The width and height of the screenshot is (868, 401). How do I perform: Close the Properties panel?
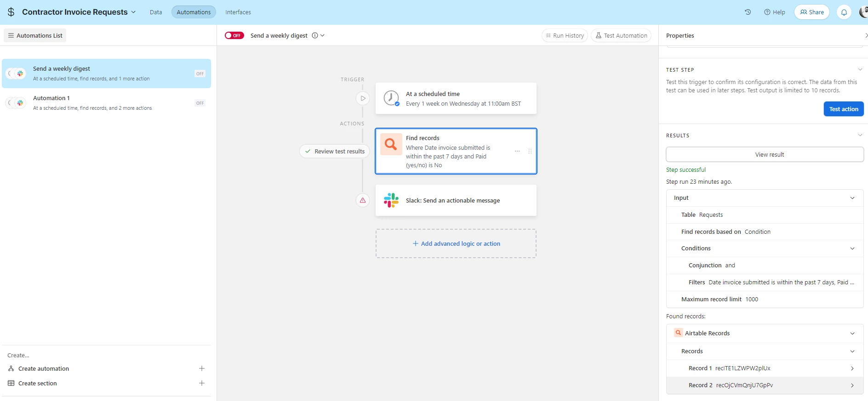(x=866, y=35)
